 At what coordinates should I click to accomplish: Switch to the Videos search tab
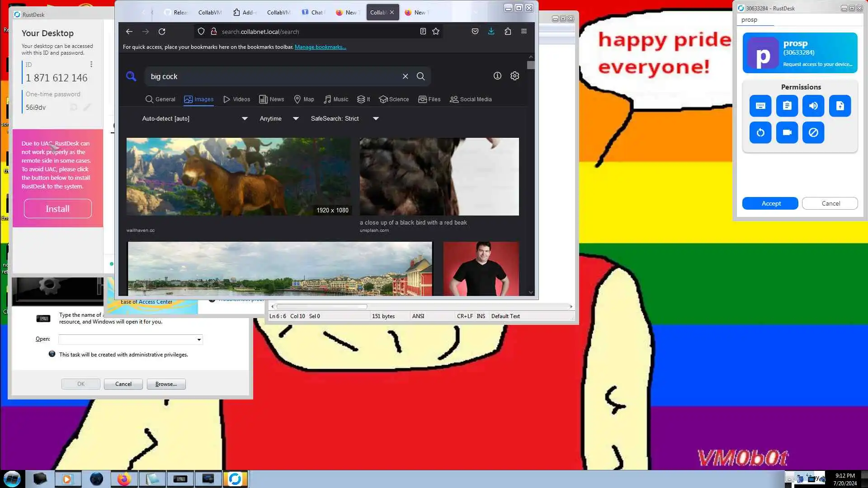[236, 99]
